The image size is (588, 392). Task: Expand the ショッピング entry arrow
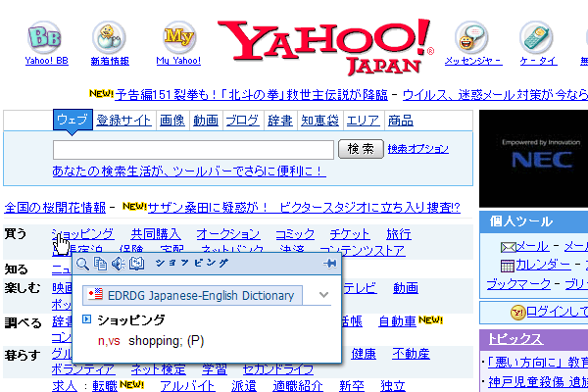[86, 319]
